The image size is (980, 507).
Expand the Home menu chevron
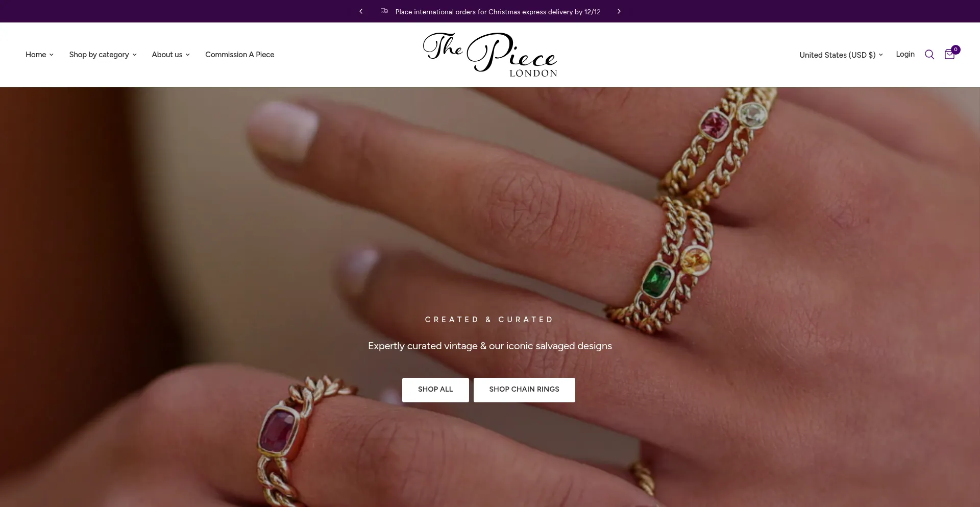click(52, 55)
